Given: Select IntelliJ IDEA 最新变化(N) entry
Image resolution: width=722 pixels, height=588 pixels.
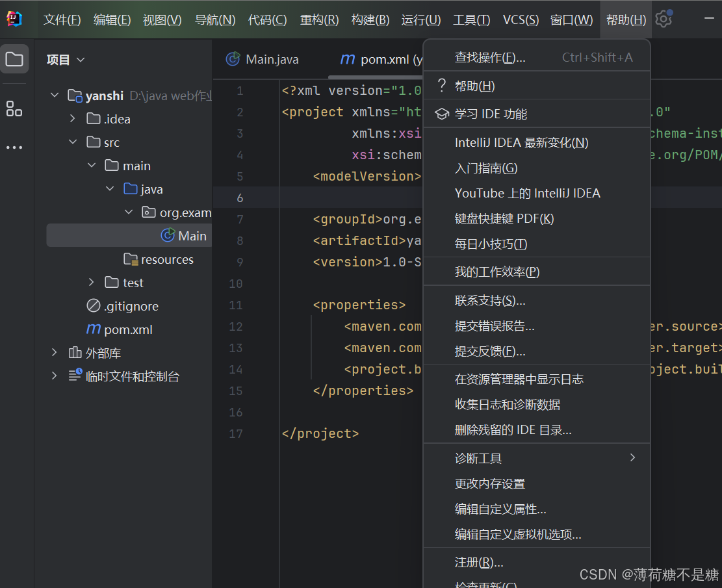Looking at the screenshot, I should click(x=536, y=143).
